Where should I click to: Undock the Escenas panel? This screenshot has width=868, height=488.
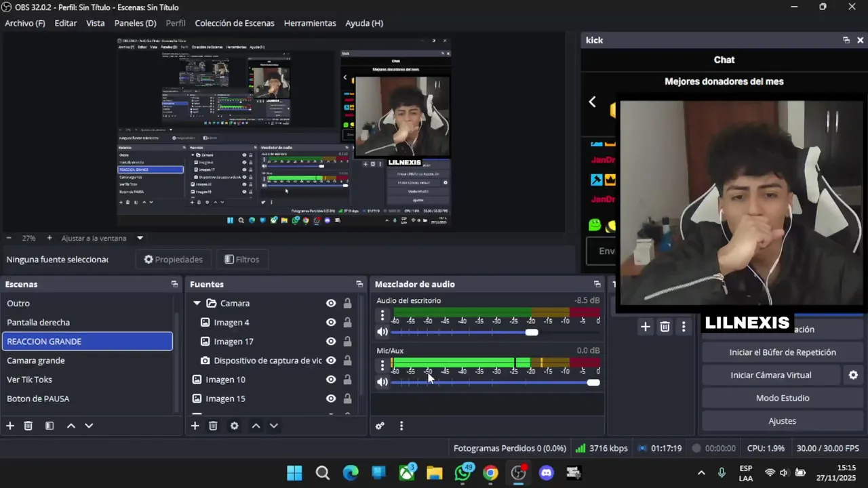pyautogui.click(x=174, y=284)
